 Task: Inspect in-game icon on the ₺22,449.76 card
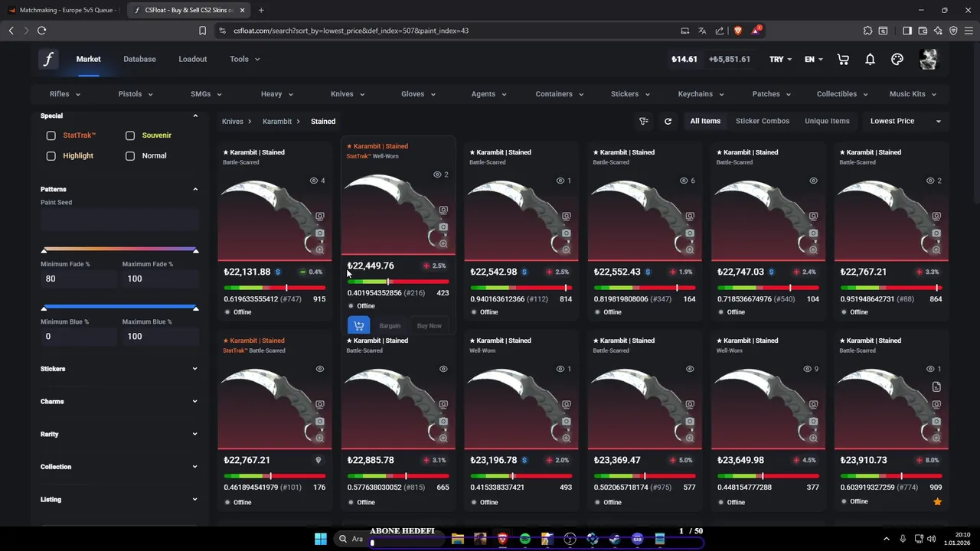click(443, 210)
